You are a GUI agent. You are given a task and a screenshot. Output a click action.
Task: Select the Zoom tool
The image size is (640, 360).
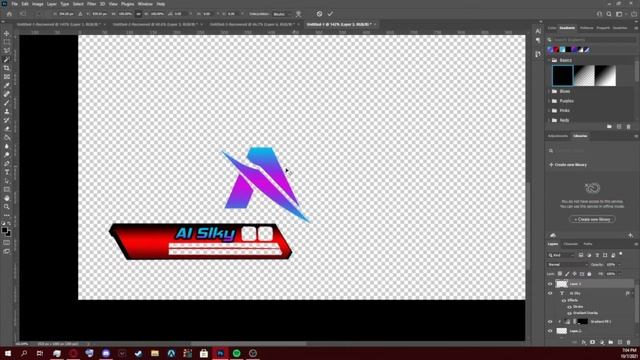pyautogui.click(x=7, y=207)
